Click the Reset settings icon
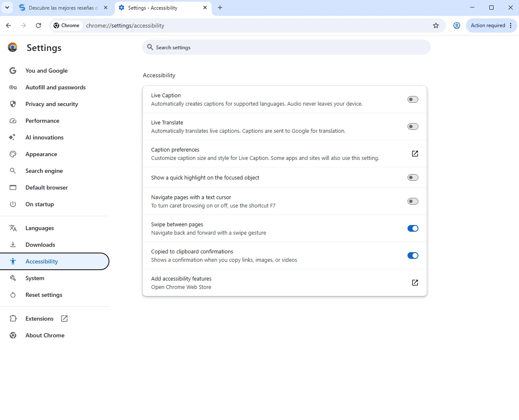The height and width of the screenshot is (420, 519). [x=13, y=295]
